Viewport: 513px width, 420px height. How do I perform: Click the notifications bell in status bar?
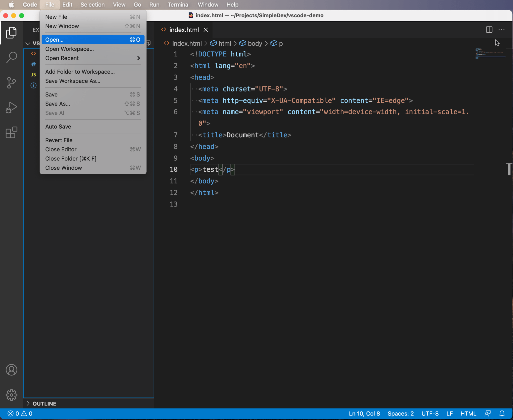[x=502, y=414]
